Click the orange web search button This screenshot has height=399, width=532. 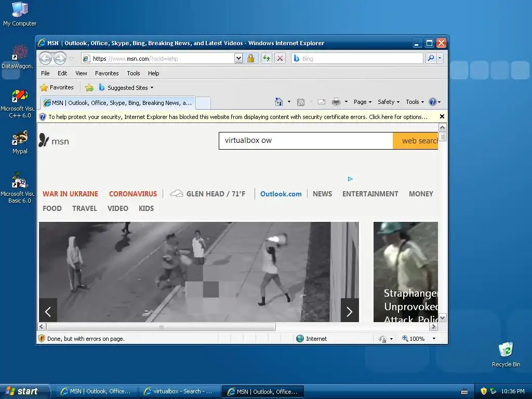click(415, 140)
